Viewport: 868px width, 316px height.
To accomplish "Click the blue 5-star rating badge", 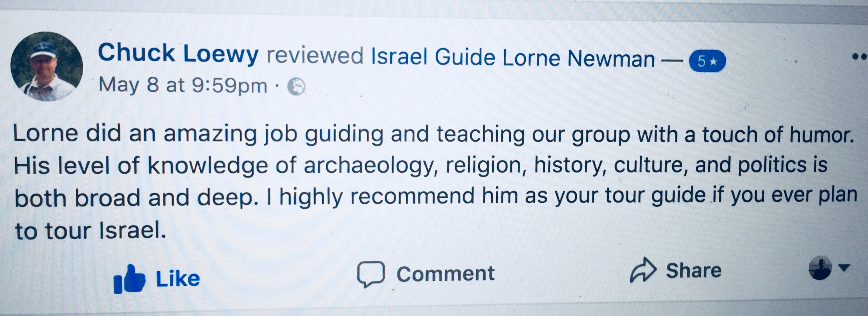I will (x=707, y=61).
